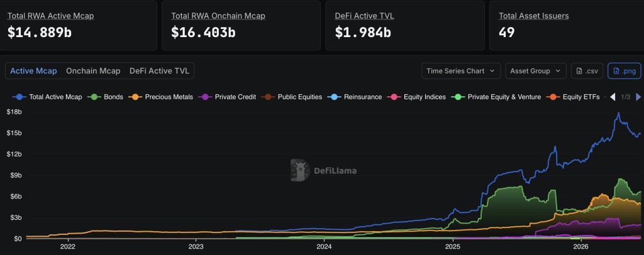The width and height of the screenshot is (644, 255).
Task: Switch to the Active Mcap tab
Action: pos(33,71)
